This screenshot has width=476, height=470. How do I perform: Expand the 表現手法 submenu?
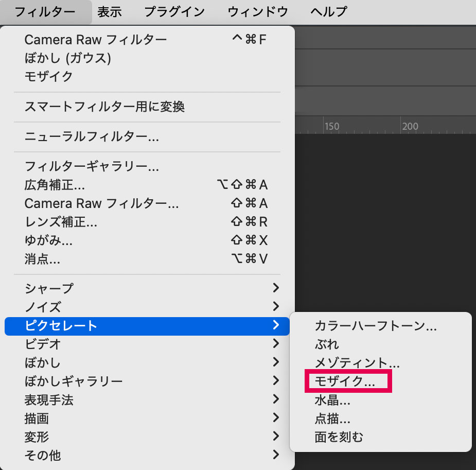click(x=147, y=400)
